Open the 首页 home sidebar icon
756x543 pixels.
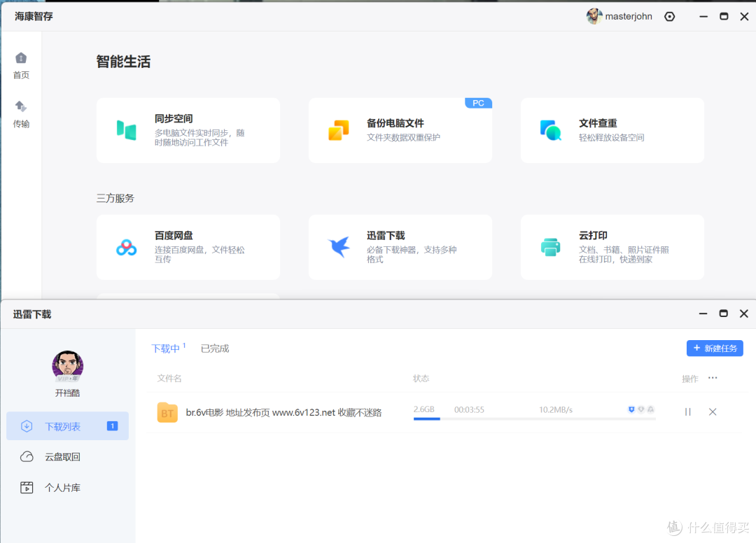(21, 58)
